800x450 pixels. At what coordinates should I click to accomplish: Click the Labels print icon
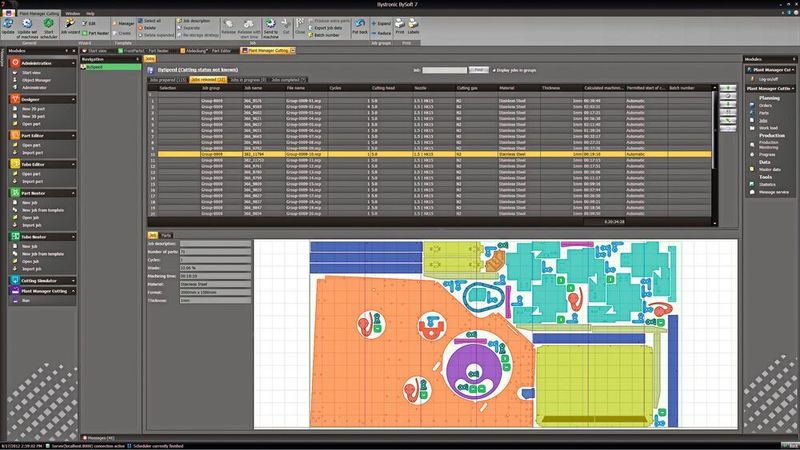[x=413, y=27]
